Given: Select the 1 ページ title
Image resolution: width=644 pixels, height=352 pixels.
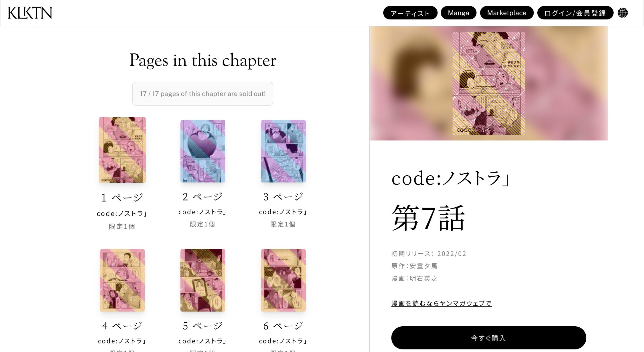Looking at the screenshot, I should pyautogui.click(x=122, y=197).
